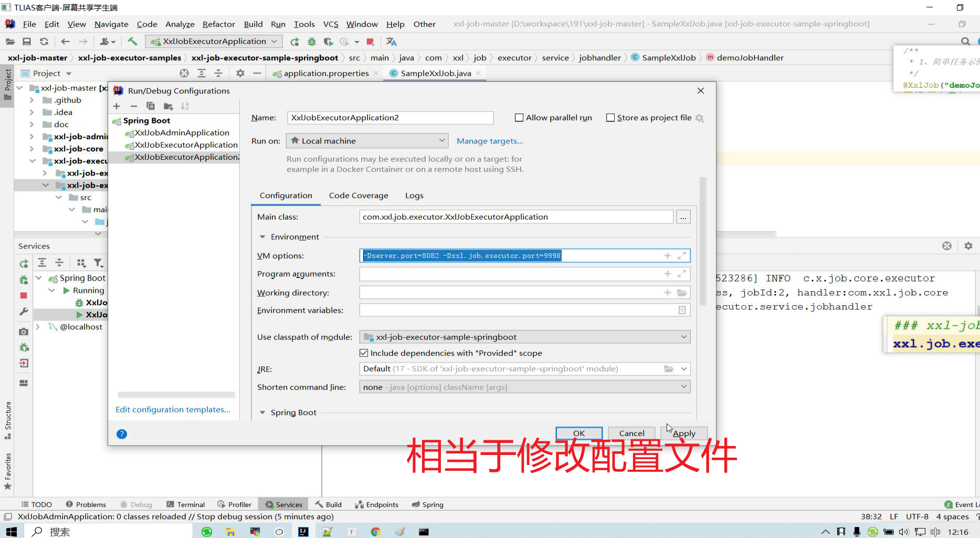Open the VCS menu
Screen dimensions: 980x538
(x=331, y=24)
